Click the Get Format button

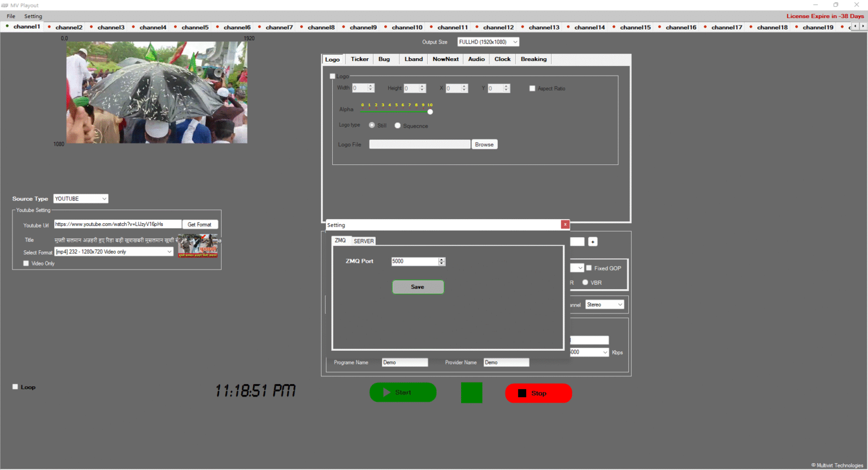pos(199,224)
